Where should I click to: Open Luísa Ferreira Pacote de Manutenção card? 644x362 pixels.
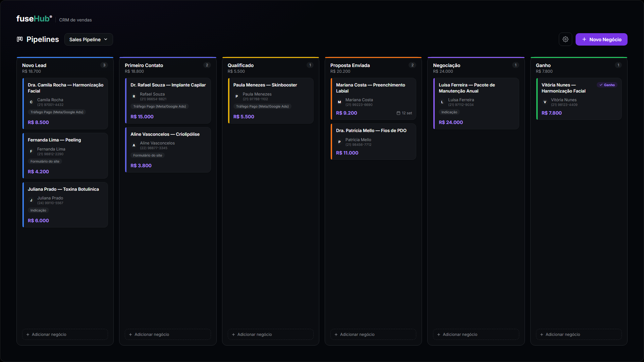pyautogui.click(x=476, y=104)
